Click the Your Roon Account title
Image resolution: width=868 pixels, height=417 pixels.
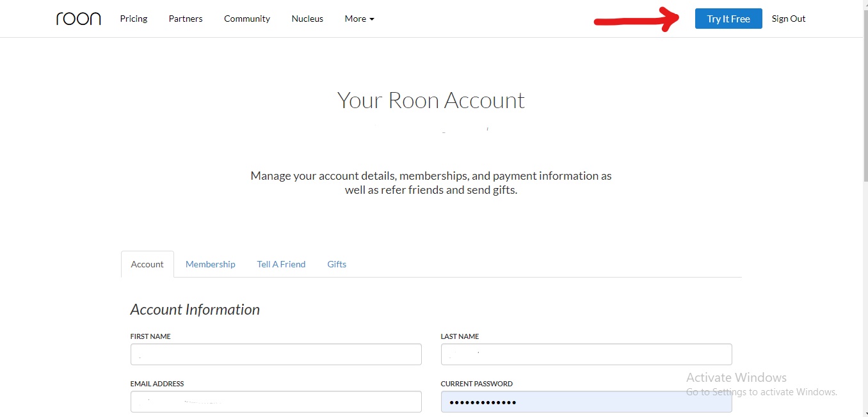pyautogui.click(x=431, y=100)
